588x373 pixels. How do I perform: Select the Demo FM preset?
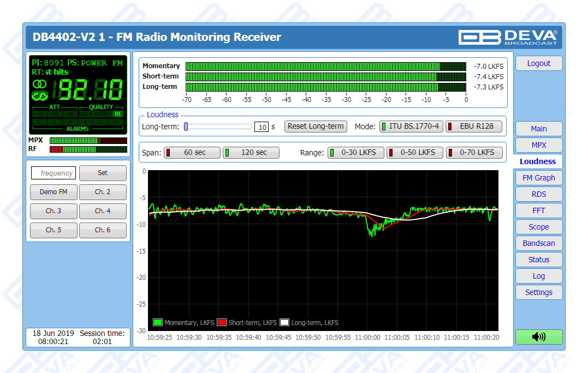point(54,192)
